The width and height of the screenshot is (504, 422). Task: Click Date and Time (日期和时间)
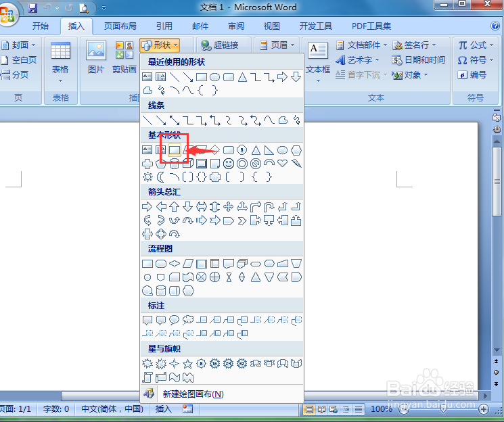[x=419, y=60]
